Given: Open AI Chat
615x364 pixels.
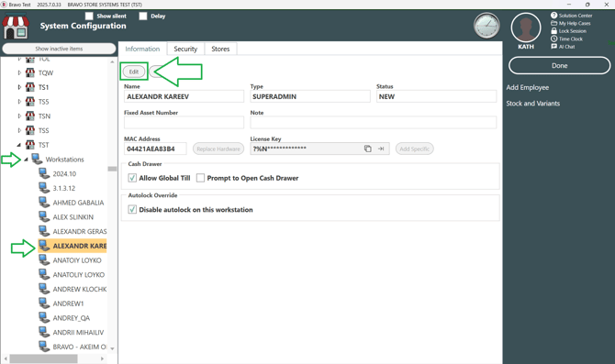Looking at the screenshot, I should (563, 47).
